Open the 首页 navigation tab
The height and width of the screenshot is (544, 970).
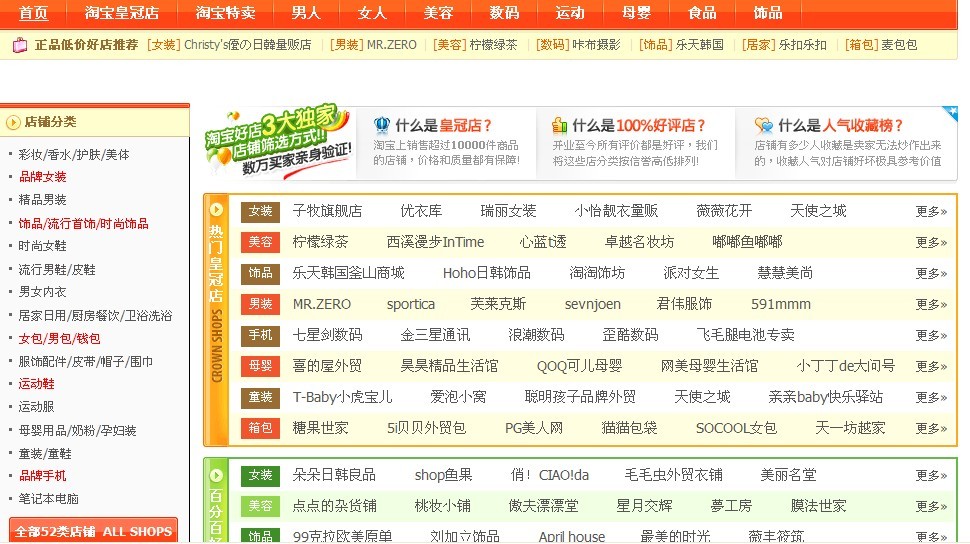point(33,13)
